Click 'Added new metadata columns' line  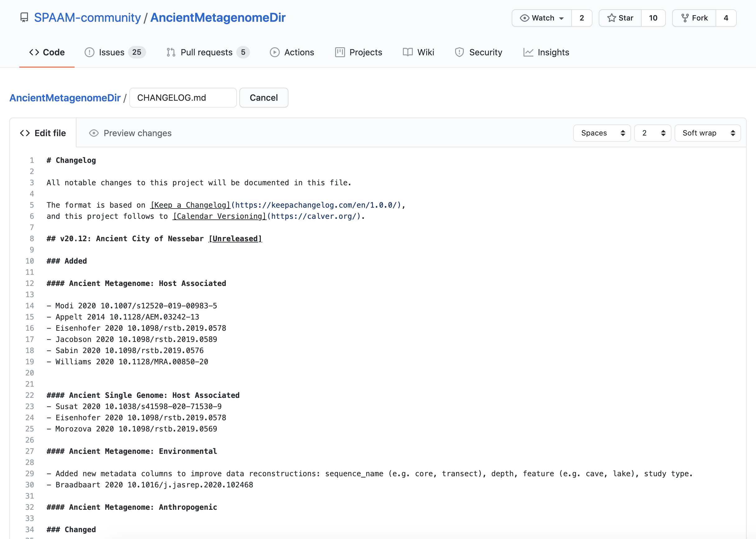(x=370, y=474)
